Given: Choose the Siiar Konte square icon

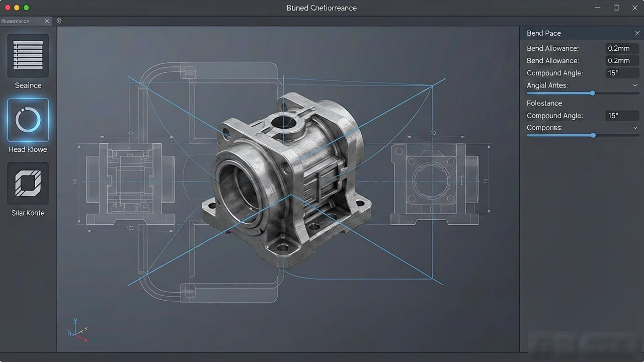Looking at the screenshot, I should point(28,184).
